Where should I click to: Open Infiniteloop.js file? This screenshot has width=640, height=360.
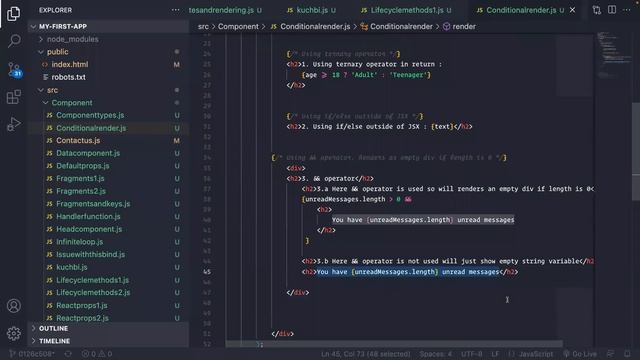(109, 242)
